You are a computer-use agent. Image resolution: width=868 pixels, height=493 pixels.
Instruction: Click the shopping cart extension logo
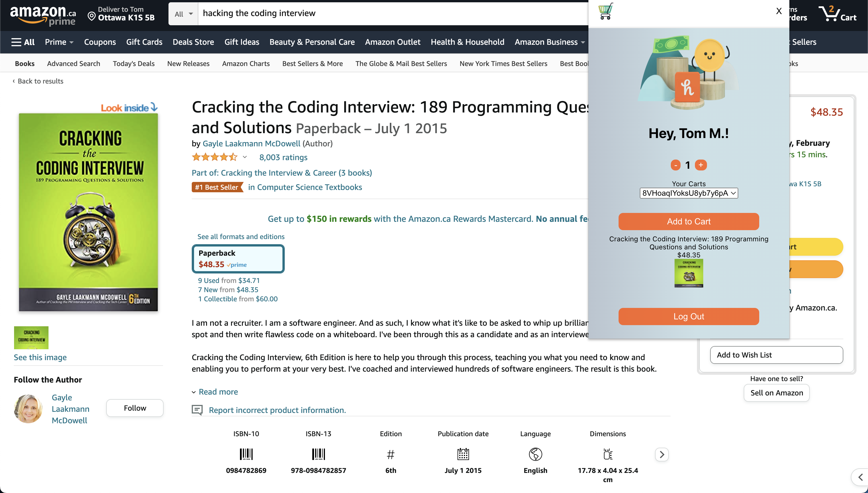point(605,11)
